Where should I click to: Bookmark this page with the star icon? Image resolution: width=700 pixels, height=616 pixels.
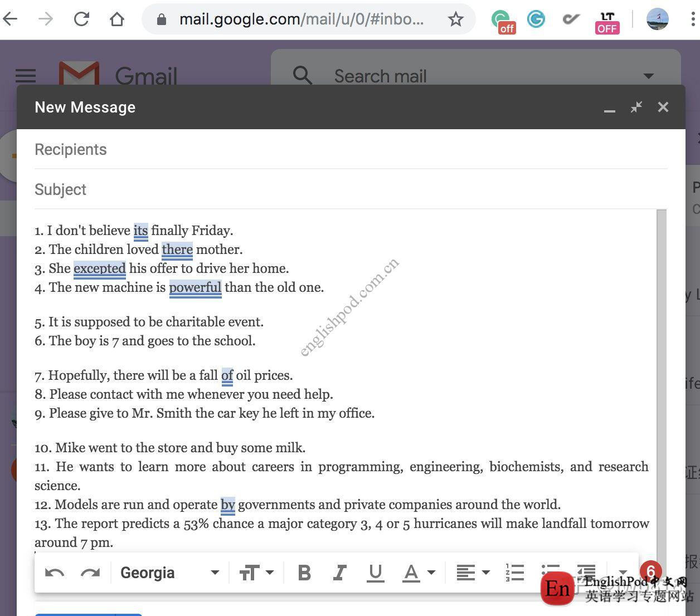pyautogui.click(x=456, y=19)
